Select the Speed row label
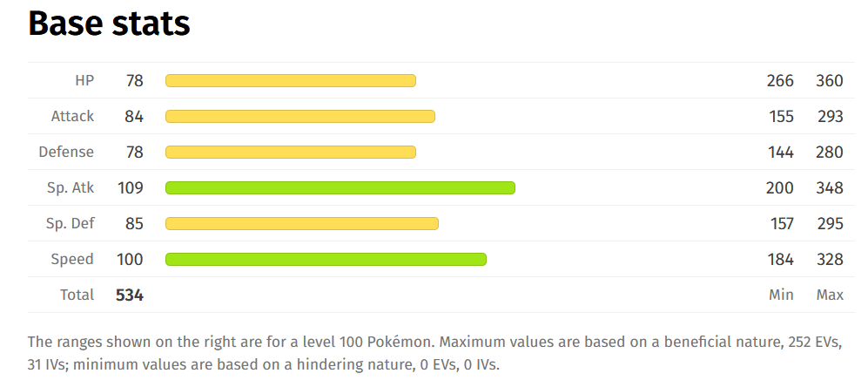Image resolution: width=868 pixels, height=387 pixels. (x=72, y=260)
